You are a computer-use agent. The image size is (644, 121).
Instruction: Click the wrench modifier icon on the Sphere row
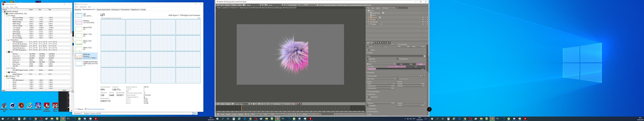pyautogui.click(x=382, y=24)
